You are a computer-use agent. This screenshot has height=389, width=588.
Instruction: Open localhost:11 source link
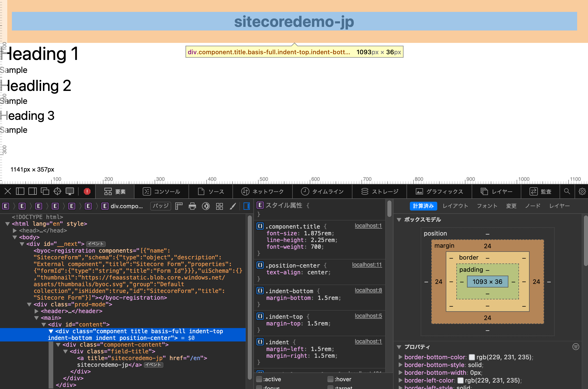click(x=367, y=264)
